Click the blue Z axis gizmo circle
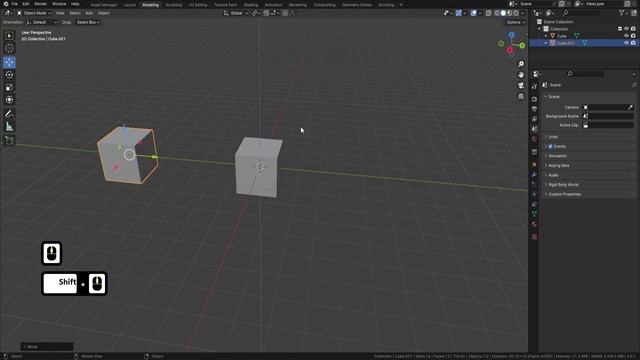Image resolution: width=640 pixels, height=360 pixels. [x=511, y=36]
